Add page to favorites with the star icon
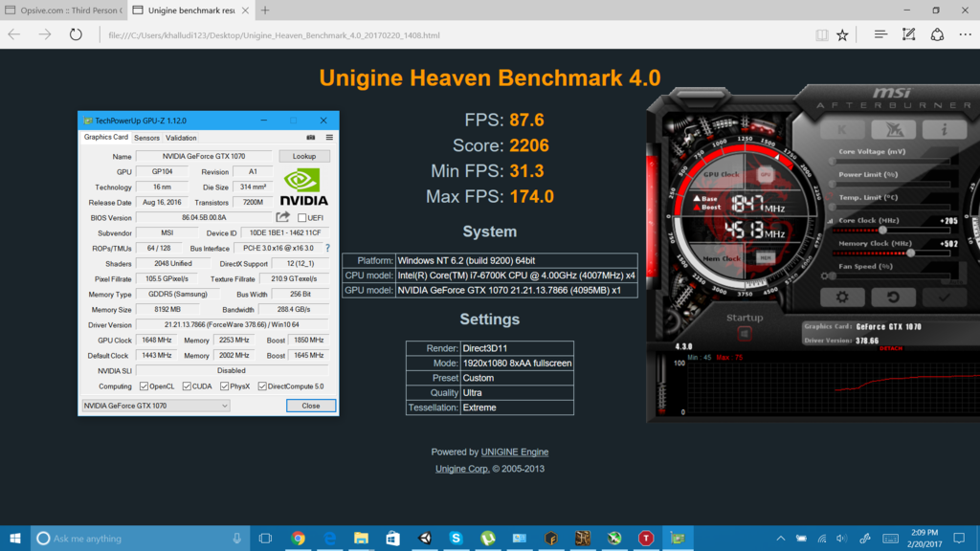 click(842, 35)
